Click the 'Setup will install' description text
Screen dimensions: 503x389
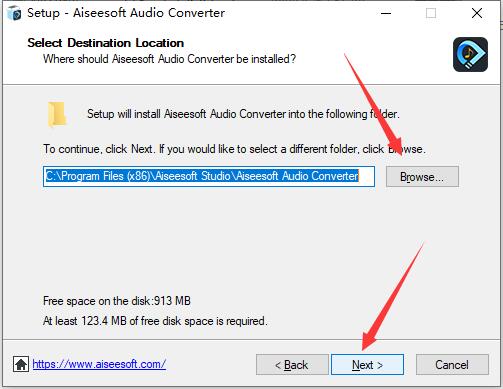click(x=243, y=114)
